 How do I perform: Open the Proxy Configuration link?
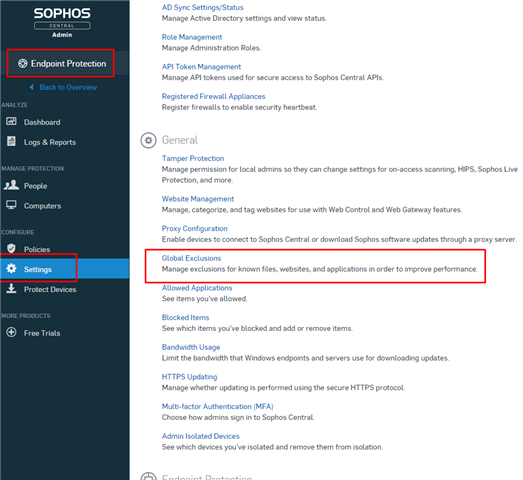tap(194, 228)
